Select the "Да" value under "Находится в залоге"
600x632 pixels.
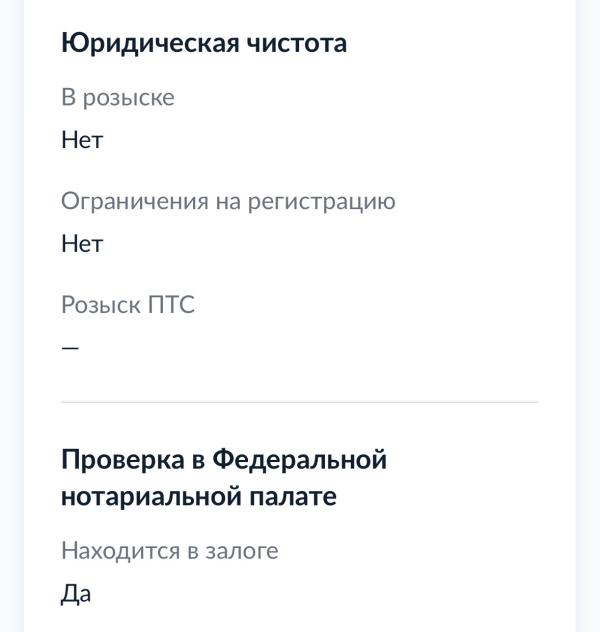coord(76,593)
